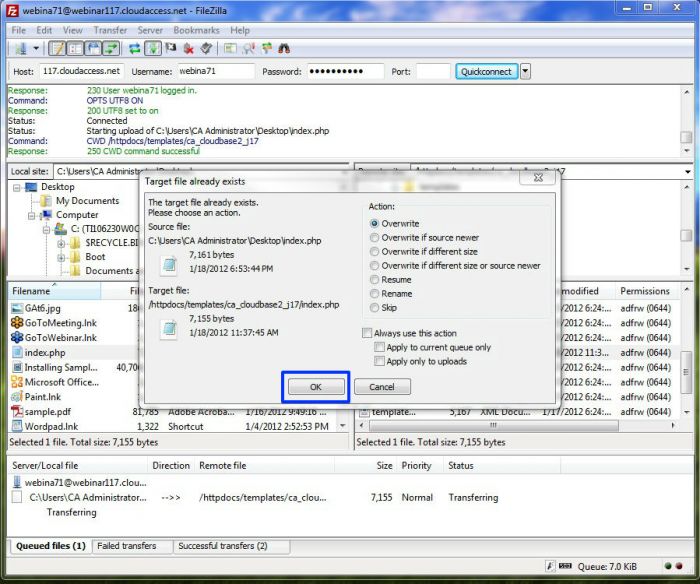The image size is (700, 584).
Task: Select Overwrite if different size
Action: tap(375, 251)
